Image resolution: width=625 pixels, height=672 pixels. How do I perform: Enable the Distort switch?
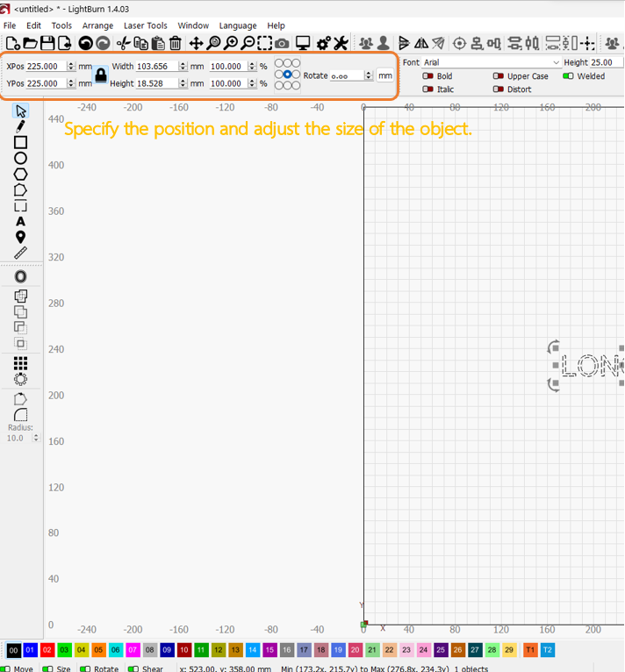498,89
